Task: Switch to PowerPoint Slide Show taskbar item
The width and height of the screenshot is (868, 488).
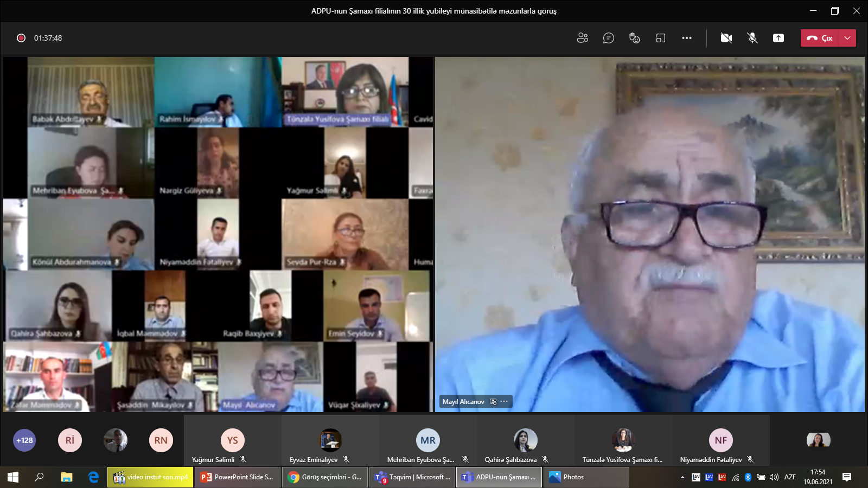Action: (237, 477)
